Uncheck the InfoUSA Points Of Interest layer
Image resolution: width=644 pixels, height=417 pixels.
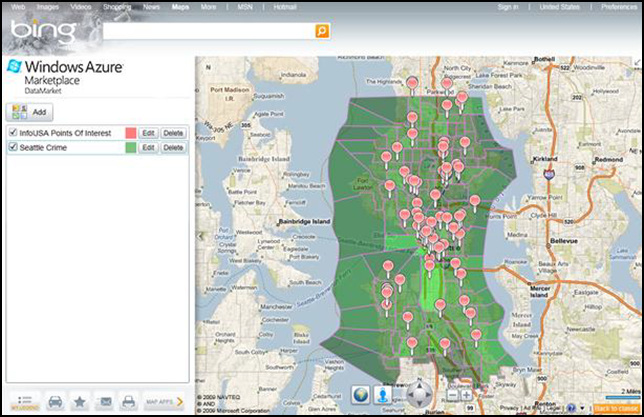13,132
